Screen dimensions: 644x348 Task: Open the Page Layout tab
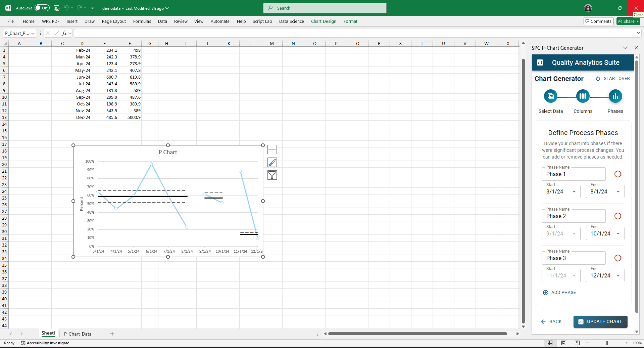114,21
